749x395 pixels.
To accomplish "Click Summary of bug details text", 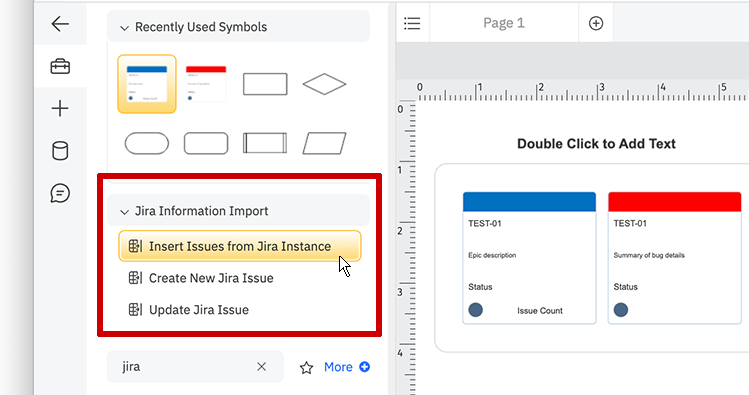I will pos(649,255).
